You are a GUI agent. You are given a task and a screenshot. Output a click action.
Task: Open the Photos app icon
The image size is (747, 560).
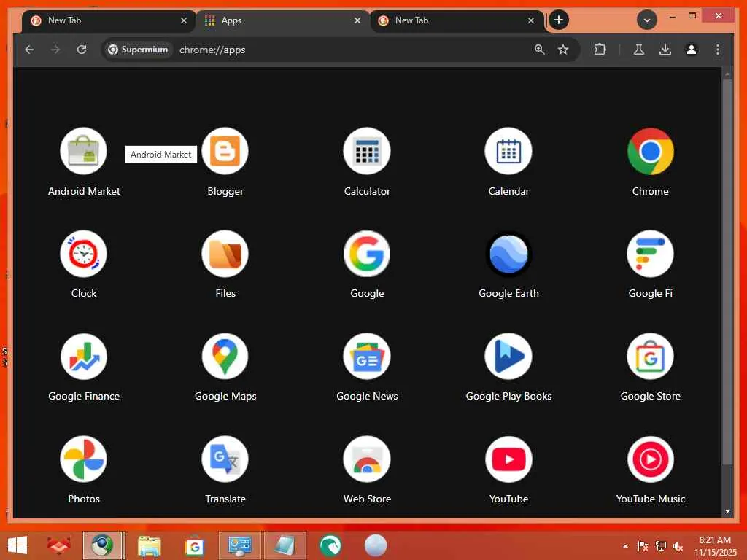[83, 459]
